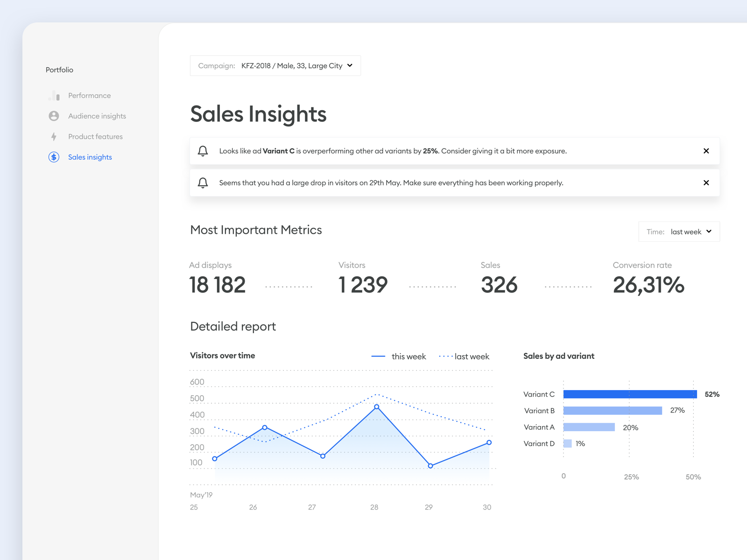Click the bell icon on visitors drop alert

pyautogui.click(x=203, y=182)
